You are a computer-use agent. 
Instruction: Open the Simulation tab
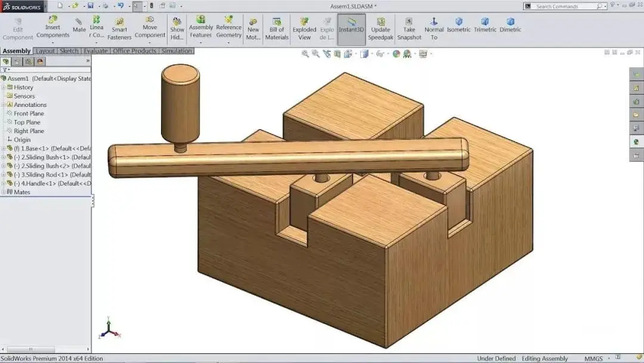point(177,51)
